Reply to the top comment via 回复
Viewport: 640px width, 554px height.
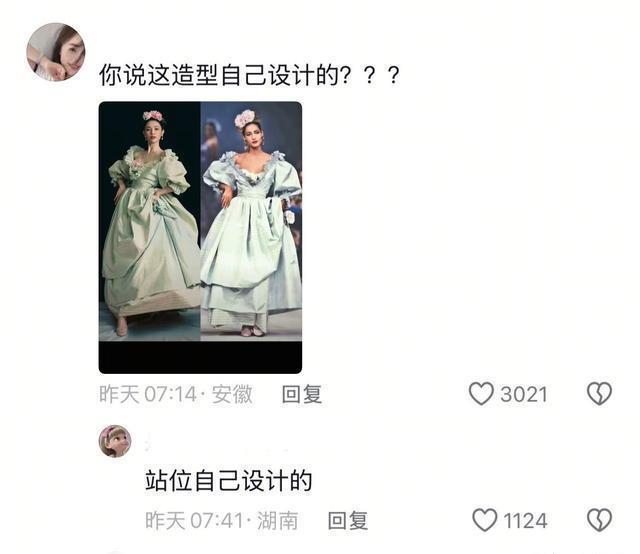302,394
